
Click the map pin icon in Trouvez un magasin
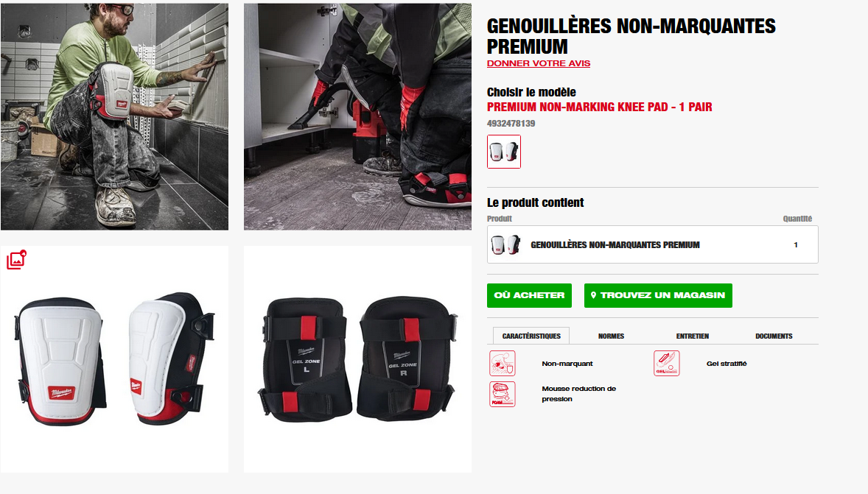(x=593, y=295)
